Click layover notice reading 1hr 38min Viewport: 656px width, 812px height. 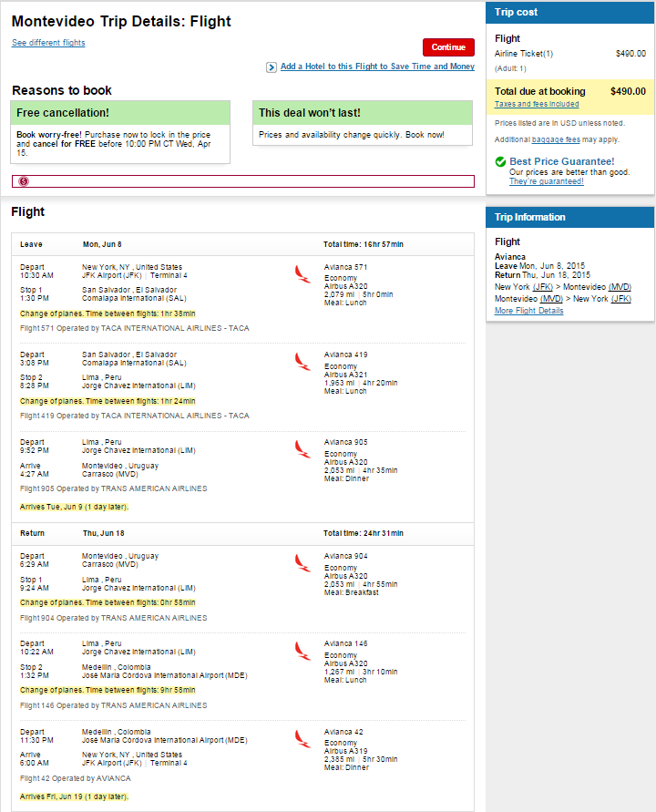tap(108, 313)
